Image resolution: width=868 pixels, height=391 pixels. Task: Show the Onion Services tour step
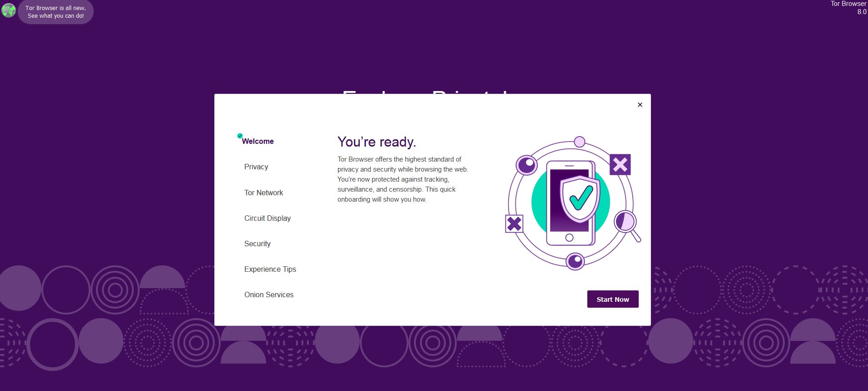point(269,295)
